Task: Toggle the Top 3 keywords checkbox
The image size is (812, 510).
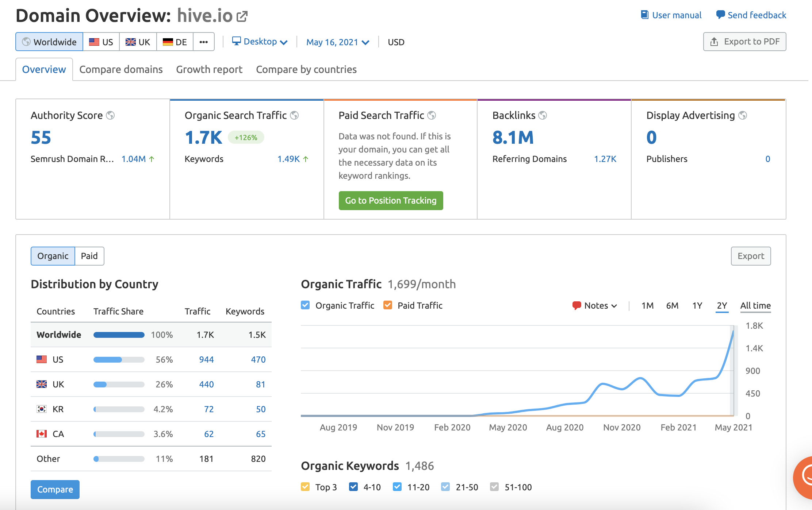Action: pyautogui.click(x=305, y=487)
